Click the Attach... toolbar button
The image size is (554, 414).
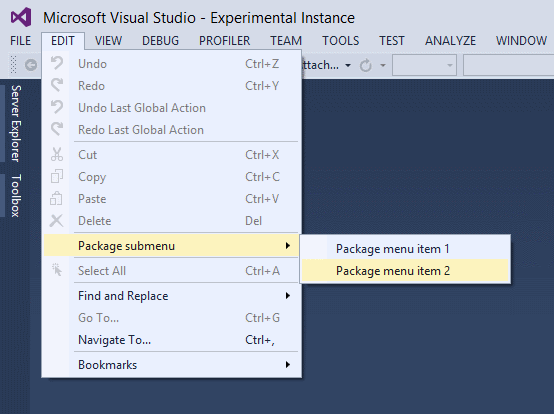click(320, 65)
